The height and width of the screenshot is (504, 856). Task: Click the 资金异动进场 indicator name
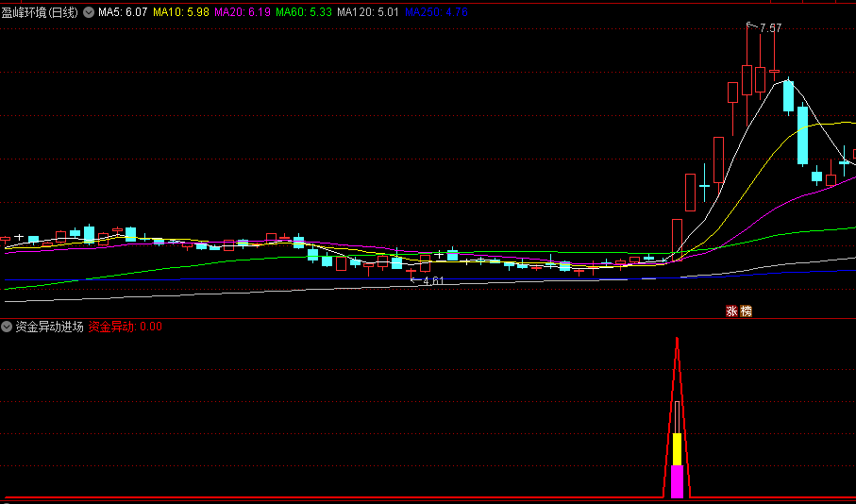click(49, 328)
